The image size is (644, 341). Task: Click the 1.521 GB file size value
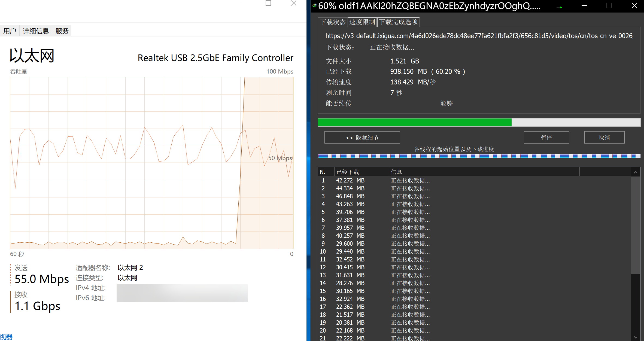click(x=405, y=61)
